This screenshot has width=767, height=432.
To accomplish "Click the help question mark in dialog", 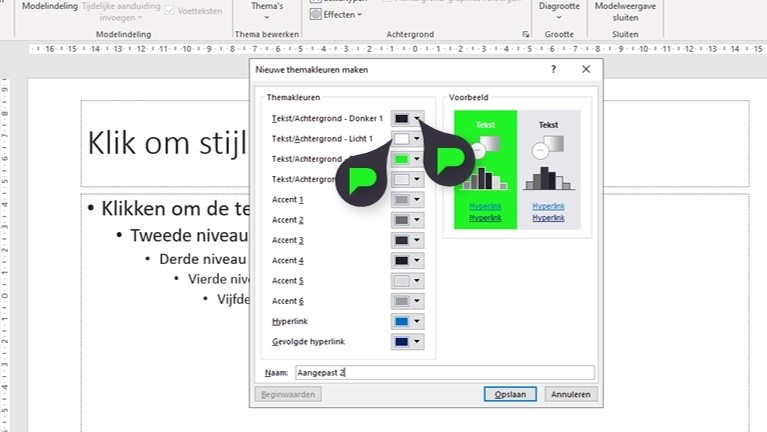I will tap(553, 69).
